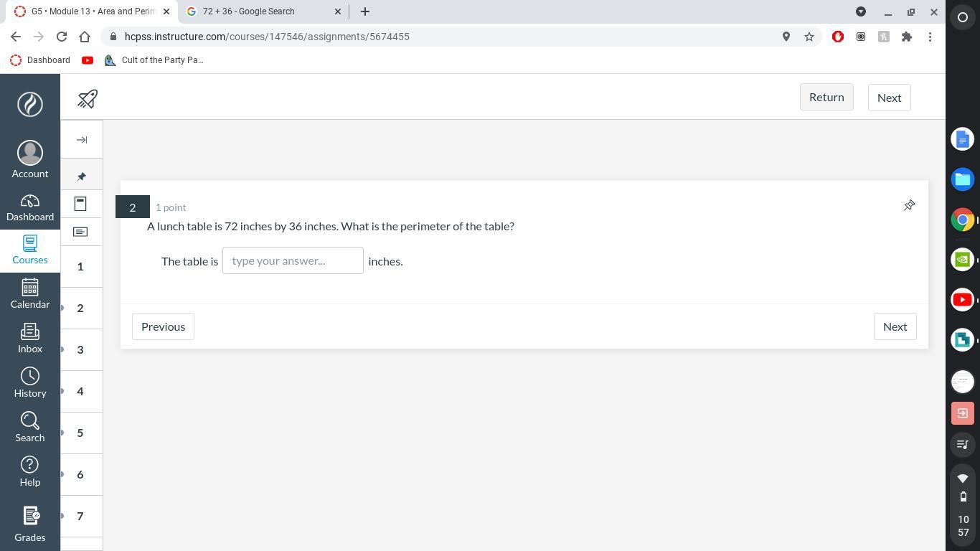The height and width of the screenshot is (551, 980).
Task: Open the Files app from the shelf
Action: click(963, 179)
